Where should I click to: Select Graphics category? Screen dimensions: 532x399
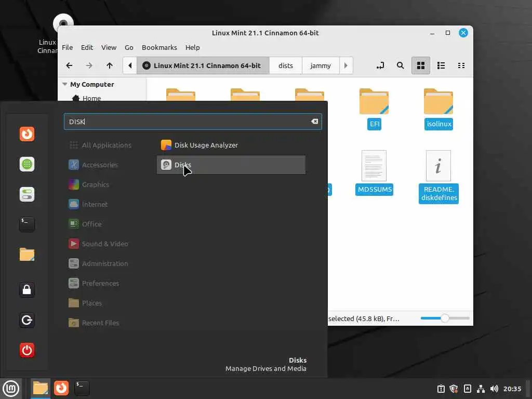coord(89,184)
